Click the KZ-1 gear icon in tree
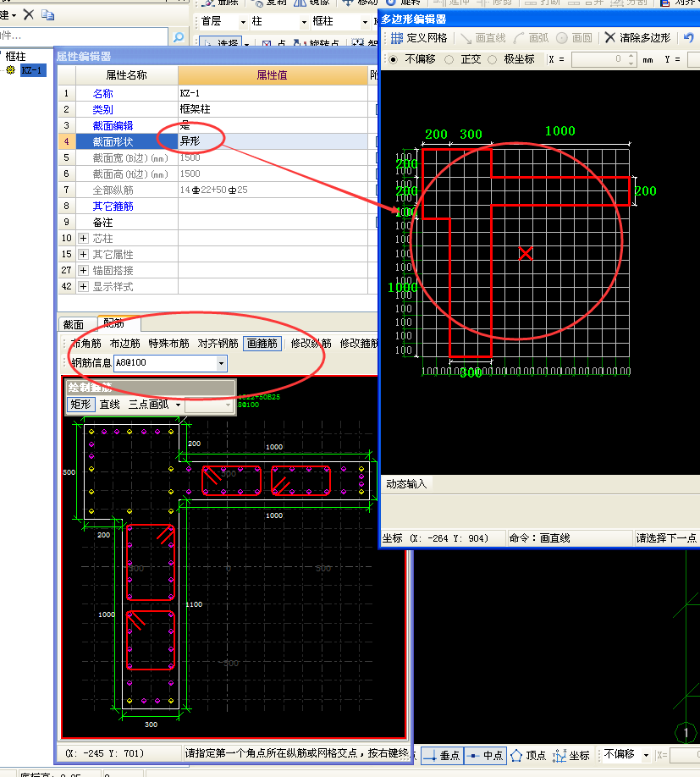 tap(11, 70)
